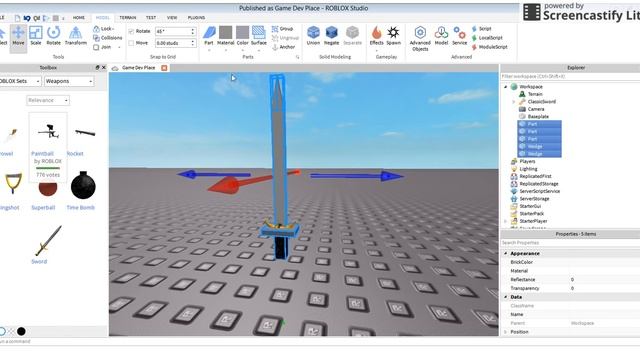Open the MODEL ribbon tab
Image resolution: width=640 pixels, height=360 pixels.
point(102,18)
